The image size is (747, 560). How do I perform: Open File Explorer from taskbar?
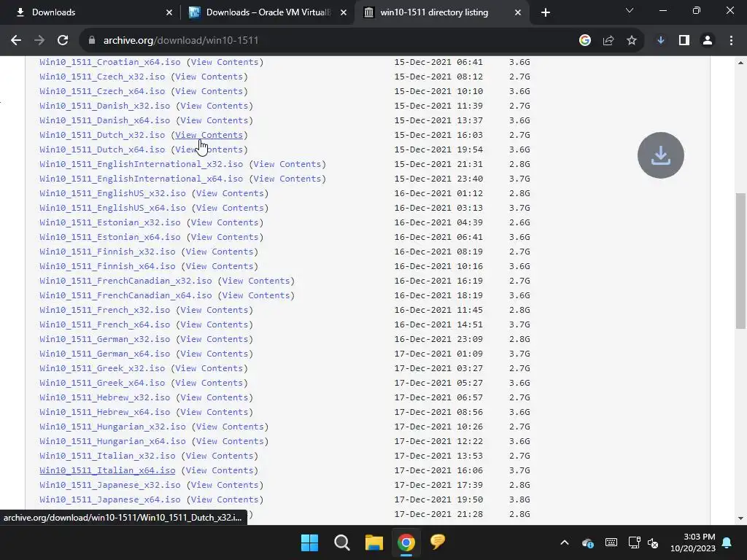[374, 542]
